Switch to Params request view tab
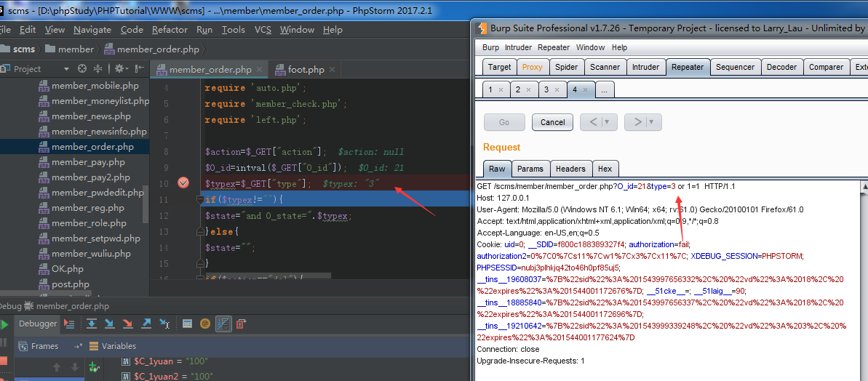 point(530,169)
